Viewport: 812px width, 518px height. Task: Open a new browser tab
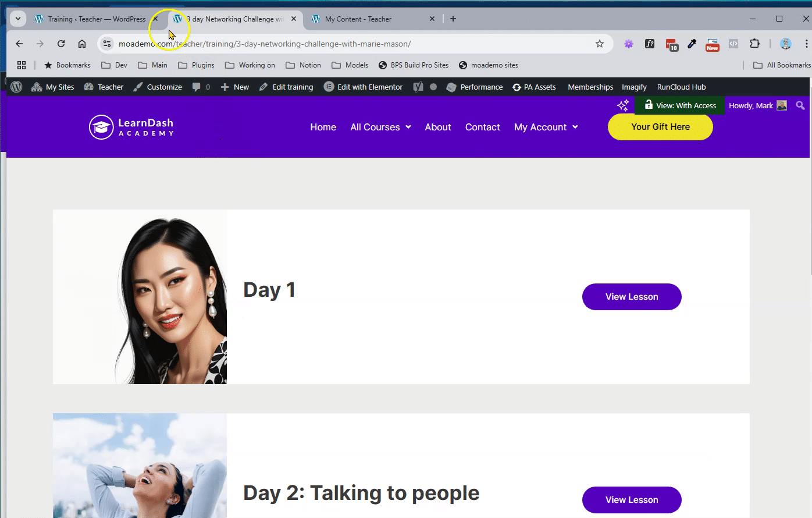[453, 19]
